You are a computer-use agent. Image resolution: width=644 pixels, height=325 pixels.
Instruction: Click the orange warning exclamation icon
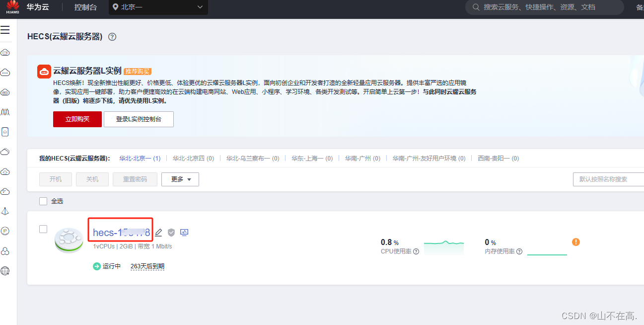[576, 242]
